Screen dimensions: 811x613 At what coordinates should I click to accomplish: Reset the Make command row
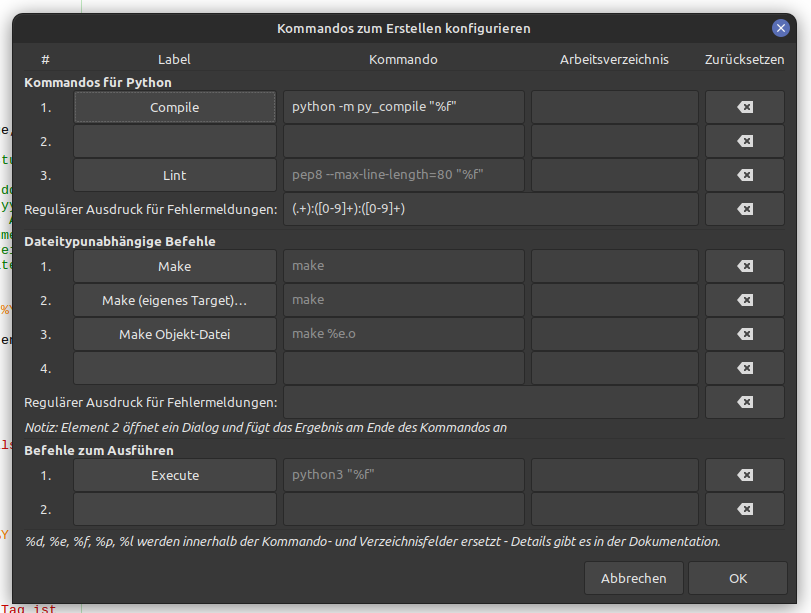(x=744, y=266)
